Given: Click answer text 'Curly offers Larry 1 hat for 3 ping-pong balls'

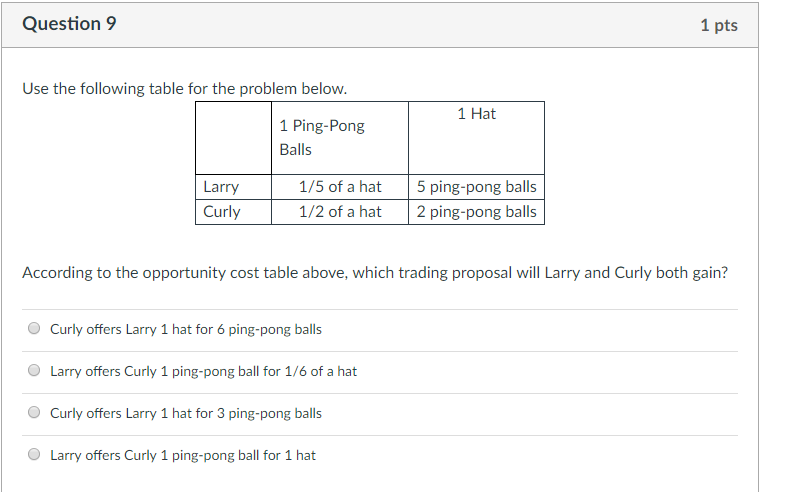Looking at the screenshot, I should 186,413.
